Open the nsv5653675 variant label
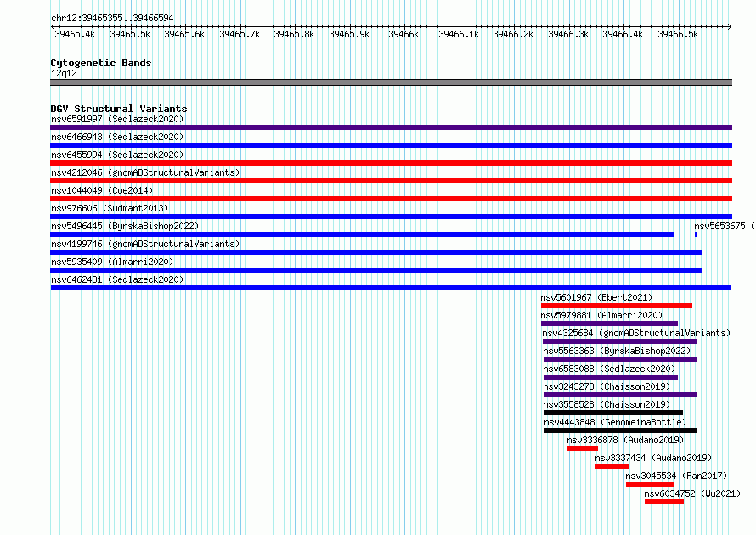The width and height of the screenshot is (756, 535). click(x=725, y=226)
